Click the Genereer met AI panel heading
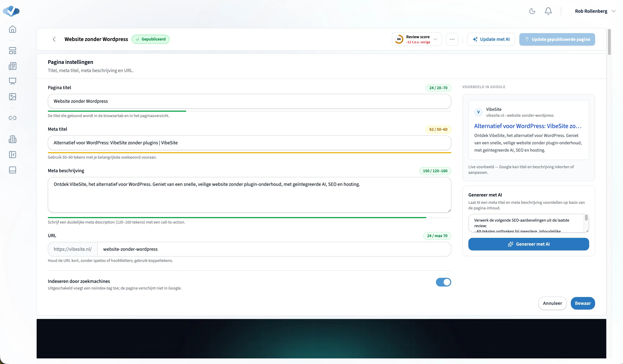623x364 pixels. [485, 195]
